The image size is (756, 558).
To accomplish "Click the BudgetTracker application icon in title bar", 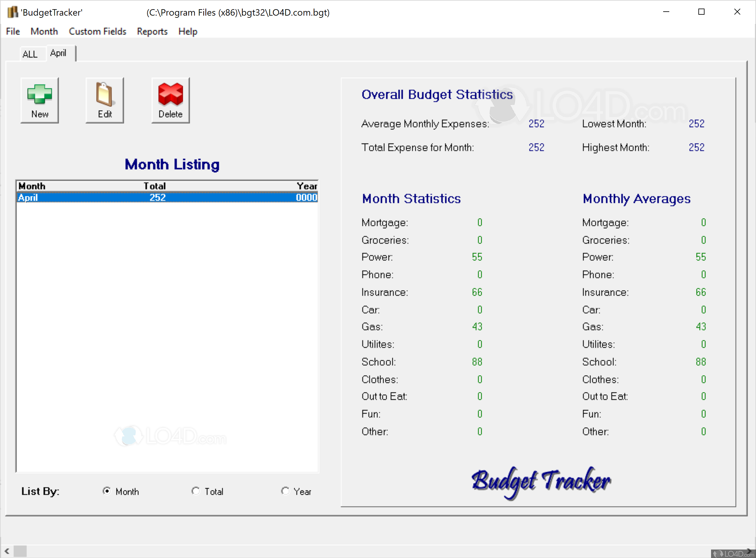I will pos(13,12).
